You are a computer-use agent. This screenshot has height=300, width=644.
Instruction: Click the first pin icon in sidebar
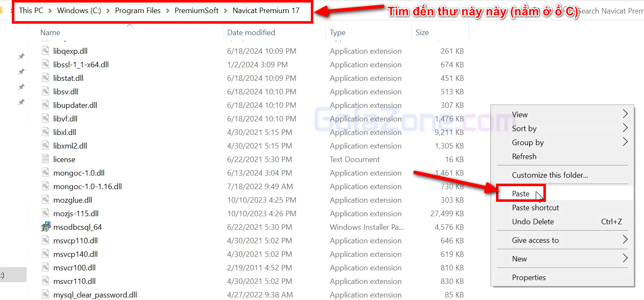click(21, 56)
